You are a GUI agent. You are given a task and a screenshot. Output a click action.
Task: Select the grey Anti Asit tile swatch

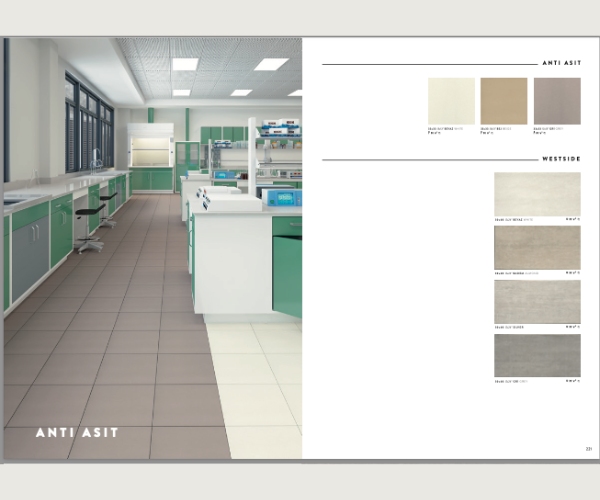557,101
